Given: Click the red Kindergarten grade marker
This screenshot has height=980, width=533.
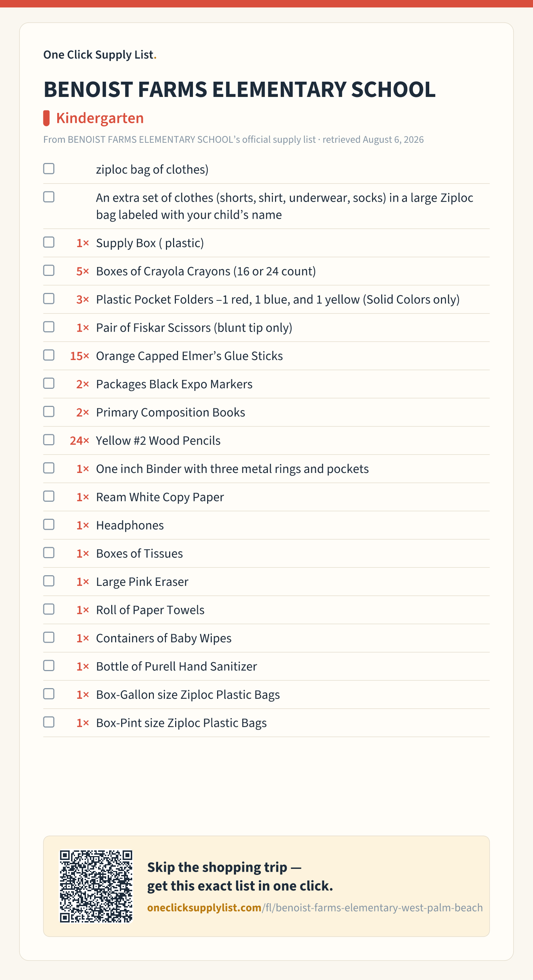Looking at the screenshot, I should [47, 118].
